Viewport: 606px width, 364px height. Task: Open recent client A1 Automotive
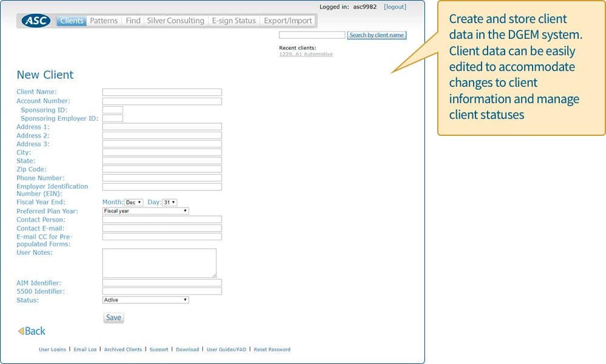(x=305, y=54)
